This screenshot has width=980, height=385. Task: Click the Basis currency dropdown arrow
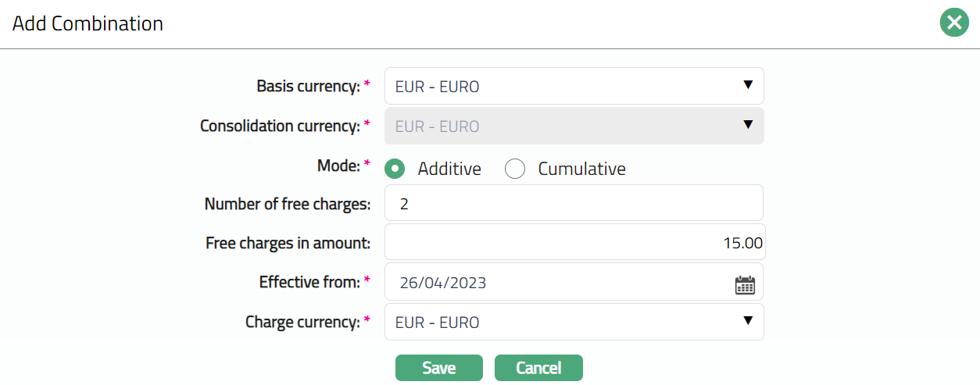point(747,85)
